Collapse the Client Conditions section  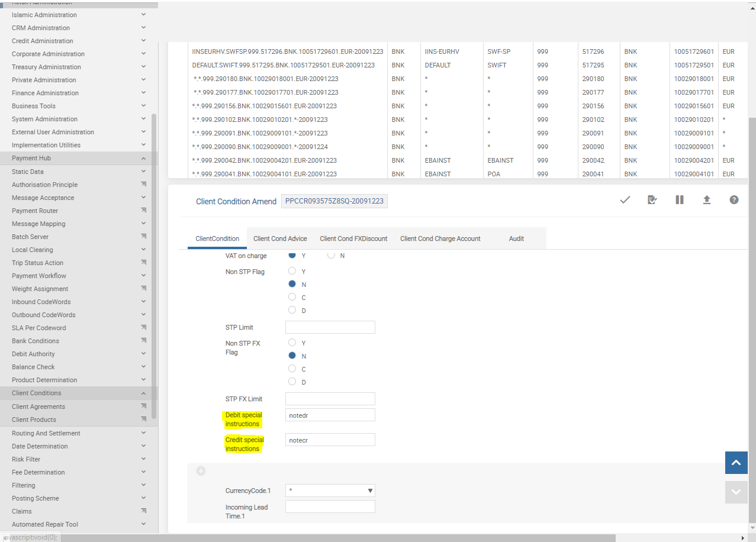[143, 393]
